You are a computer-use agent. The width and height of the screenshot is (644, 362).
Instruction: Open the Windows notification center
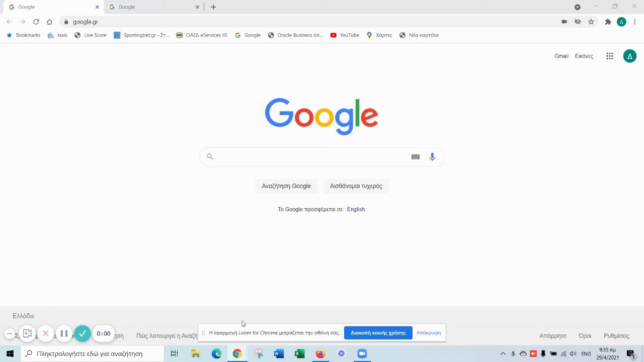coord(630,354)
